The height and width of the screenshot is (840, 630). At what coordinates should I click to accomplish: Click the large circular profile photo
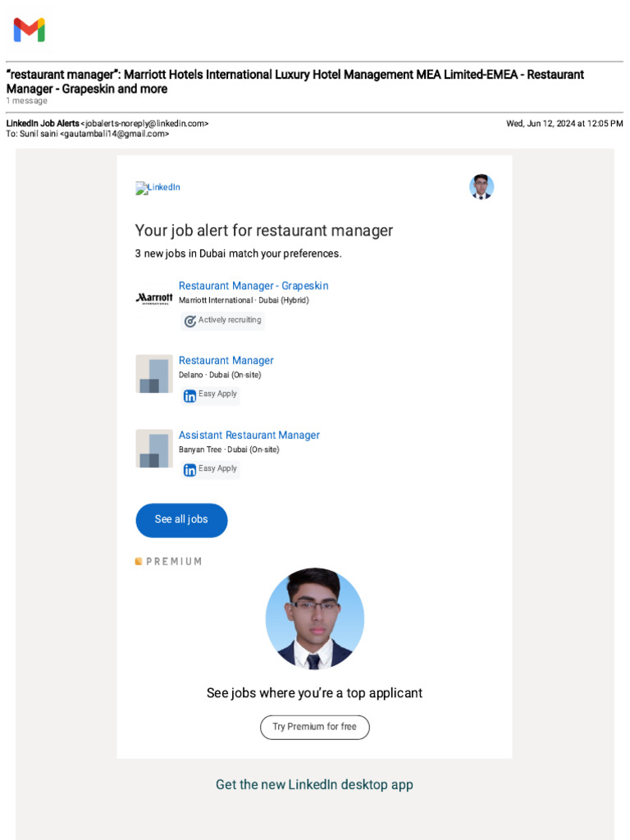click(315, 619)
